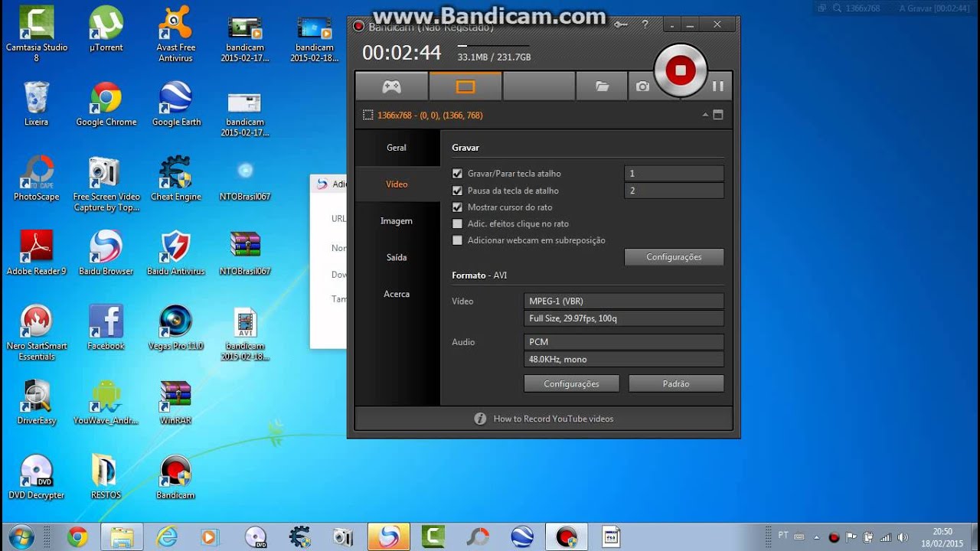The height and width of the screenshot is (551, 980).
Task: Select Google Chrome desktop shortcut
Action: click(106, 104)
